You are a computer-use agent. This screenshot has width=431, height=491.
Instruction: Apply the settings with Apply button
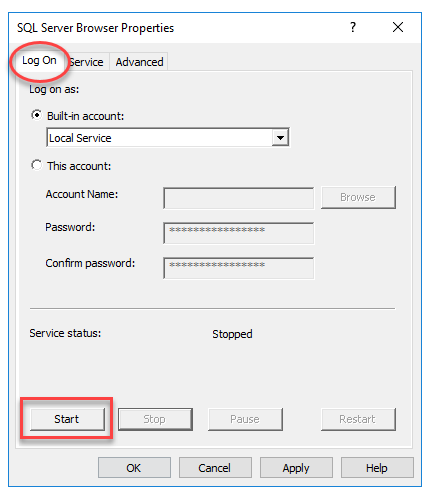(x=296, y=468)
